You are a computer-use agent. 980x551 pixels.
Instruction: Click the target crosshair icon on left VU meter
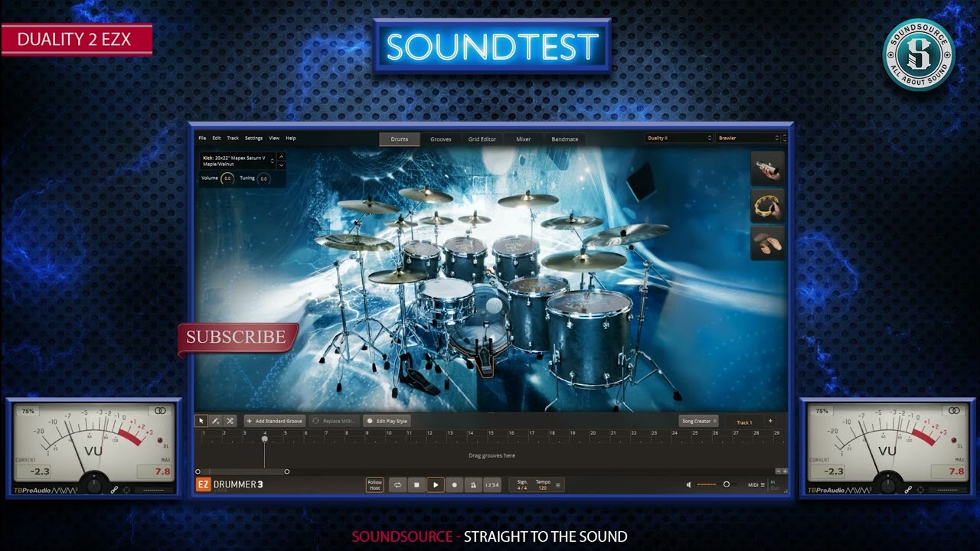pyautogui.click(x=127, y=490)
